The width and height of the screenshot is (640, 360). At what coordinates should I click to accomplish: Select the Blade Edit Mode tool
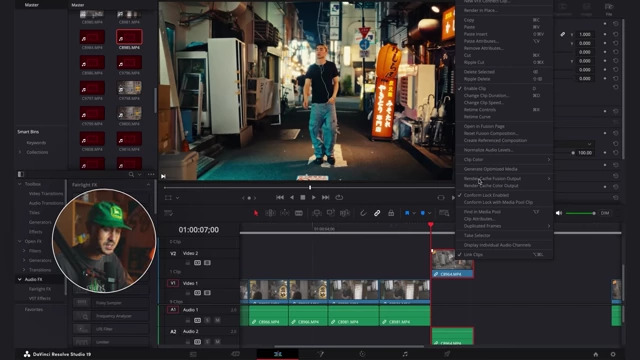click(x=299, y=213)
